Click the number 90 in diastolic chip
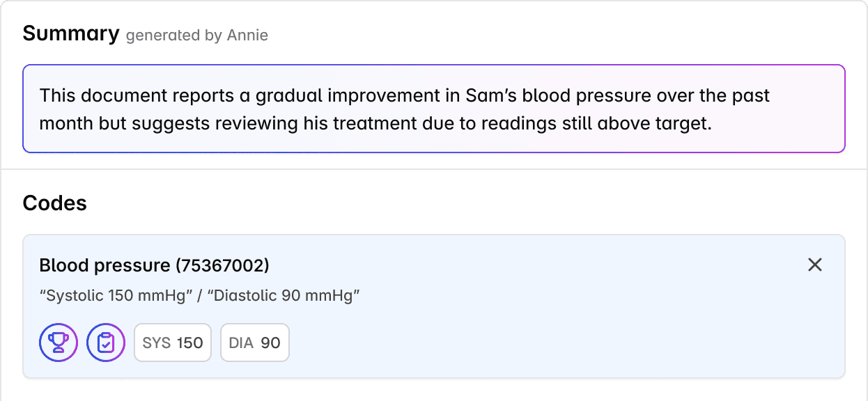Viewport: 868px width, 401px height. point(271,343)
